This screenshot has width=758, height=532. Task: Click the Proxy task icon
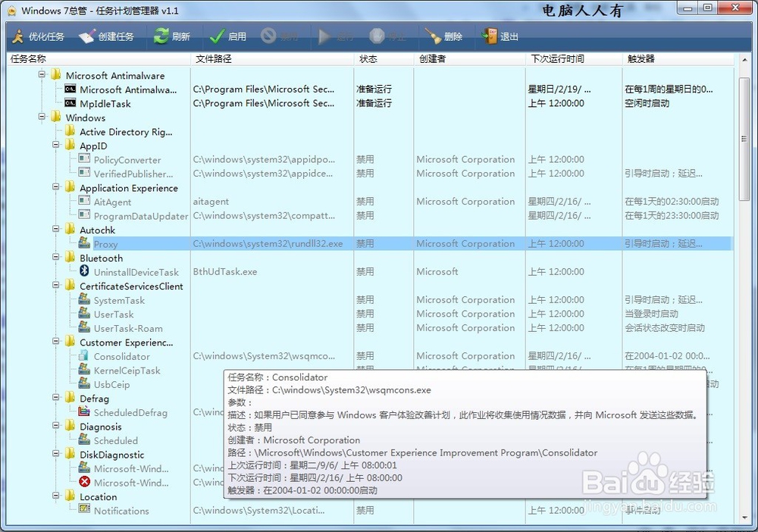pos(84,242)
